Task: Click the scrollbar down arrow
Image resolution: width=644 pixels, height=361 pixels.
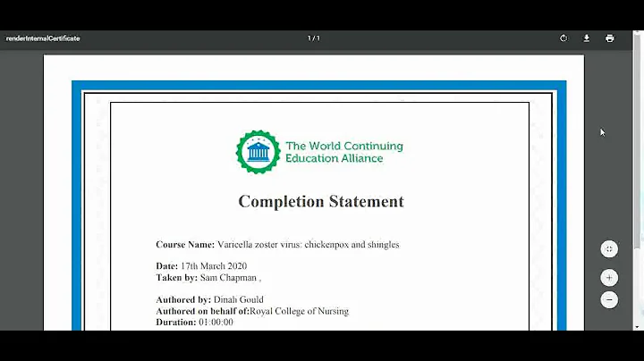Action: point(638,327)
